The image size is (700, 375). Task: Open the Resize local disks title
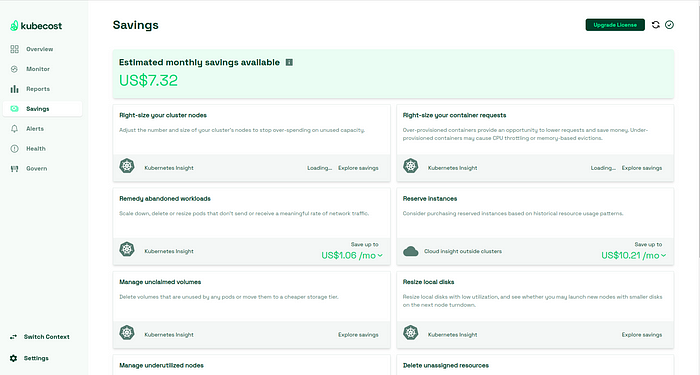(x=429, y=282)
